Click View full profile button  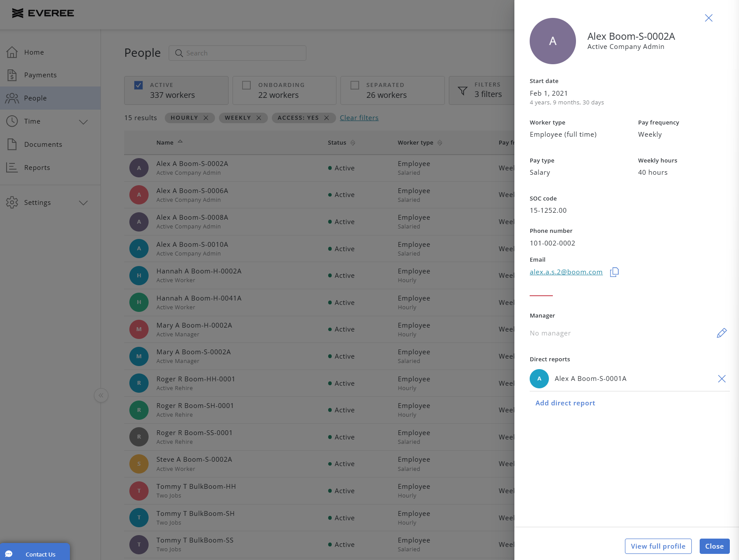coord(658,546)
